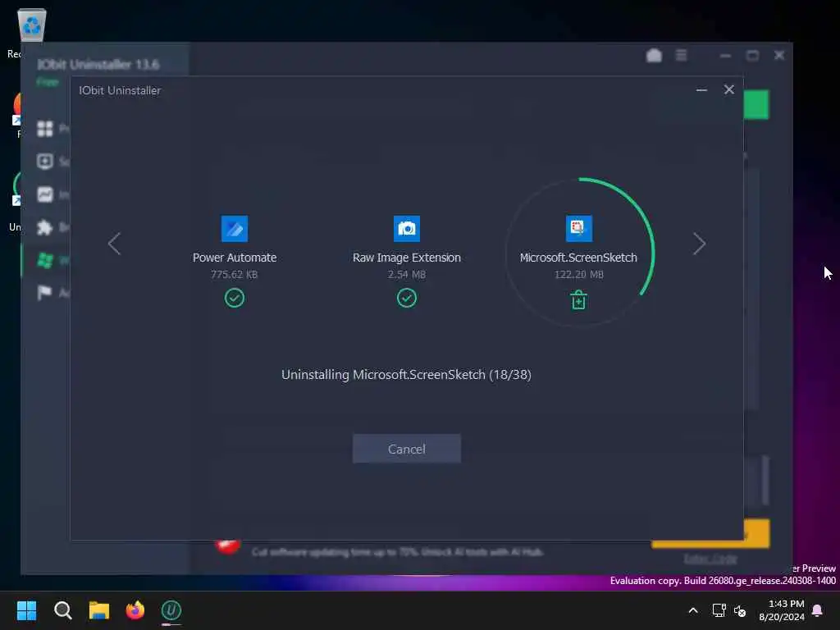840x630 pixels.
Task: Launch Firefox from the taskbar
Action: point(135,610)
